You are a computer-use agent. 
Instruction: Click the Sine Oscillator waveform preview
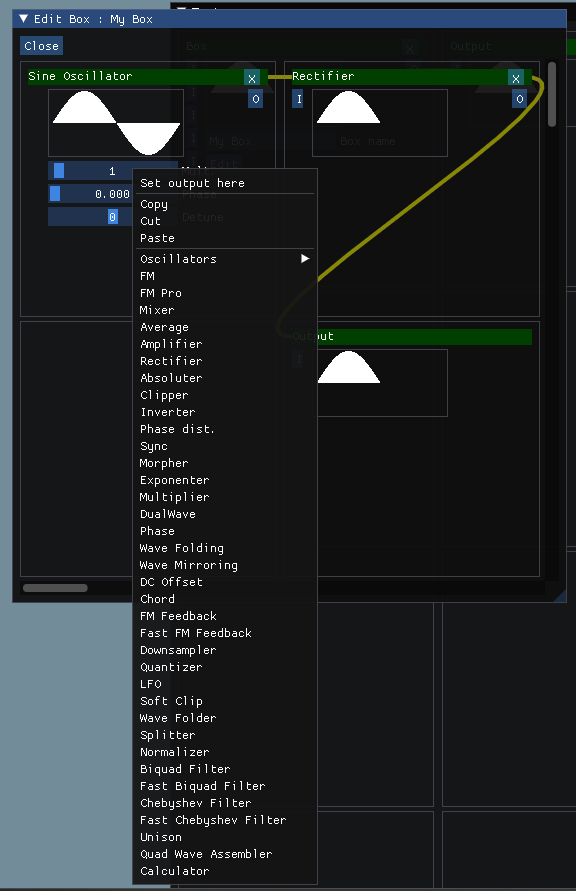click(x=115, y=122)
